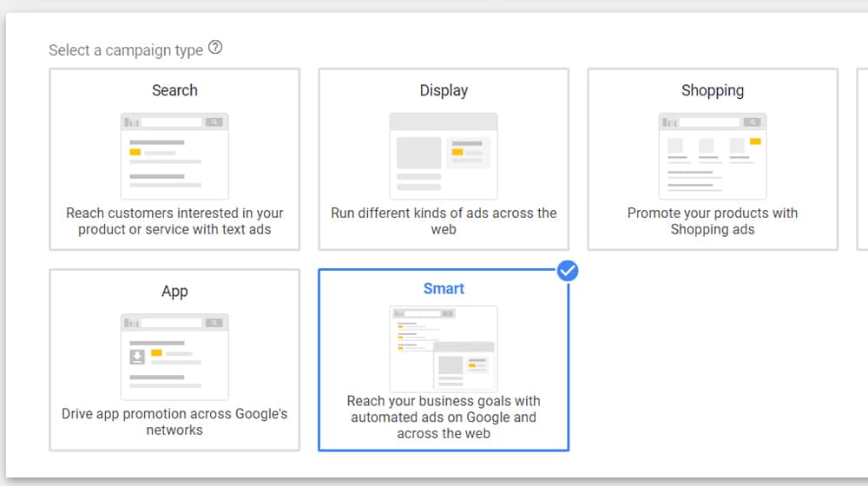
Task: Click text 'Reach customers interested in your'
Action: coord(174,213)
